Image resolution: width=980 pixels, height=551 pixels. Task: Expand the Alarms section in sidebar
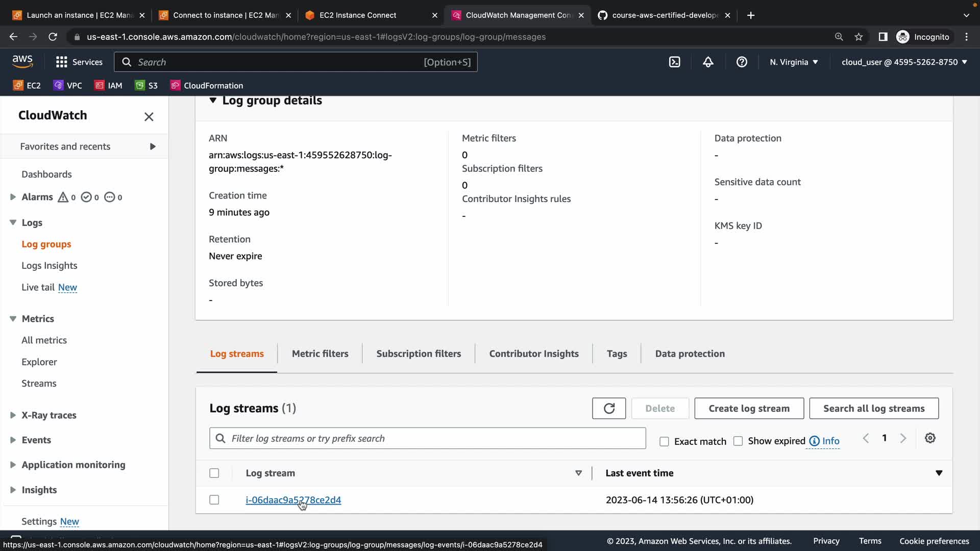(x=13, y=197)
